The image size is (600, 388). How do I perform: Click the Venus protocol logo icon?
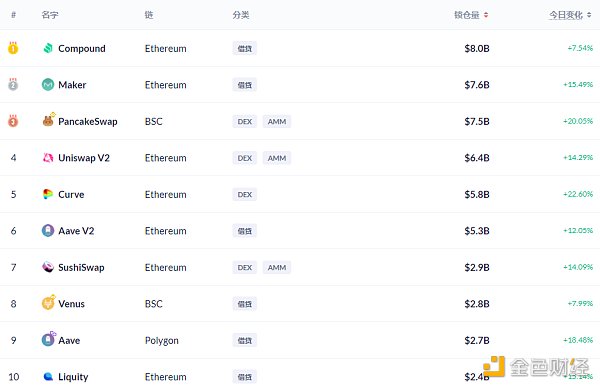(x=48, y=303)
